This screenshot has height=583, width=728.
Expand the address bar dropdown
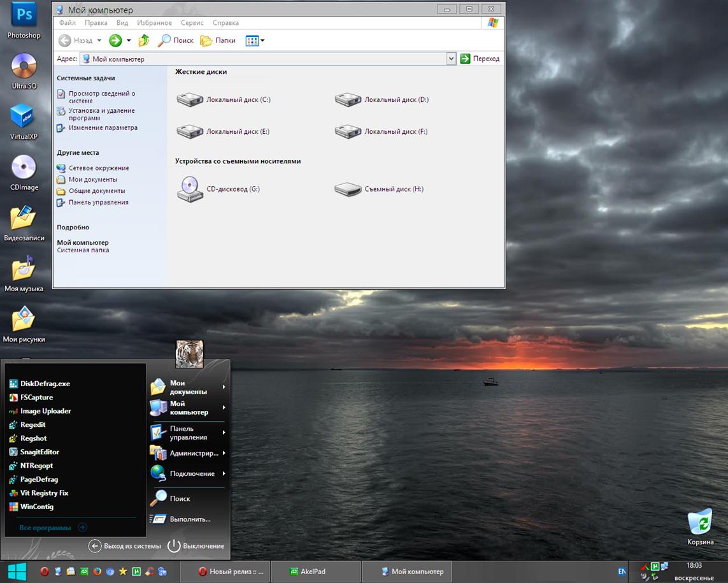[x=451, y=58]
